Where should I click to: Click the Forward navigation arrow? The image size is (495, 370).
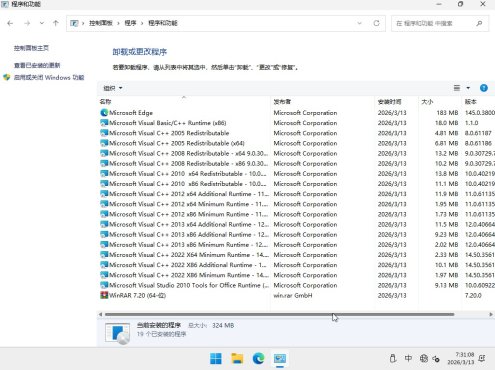click(x=27, y=23)
